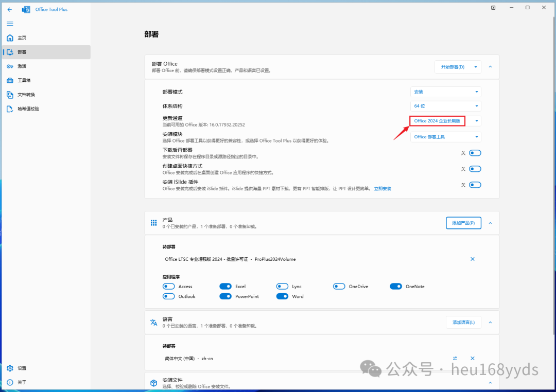Open the 哈希值校验 page

click(46, 109)
